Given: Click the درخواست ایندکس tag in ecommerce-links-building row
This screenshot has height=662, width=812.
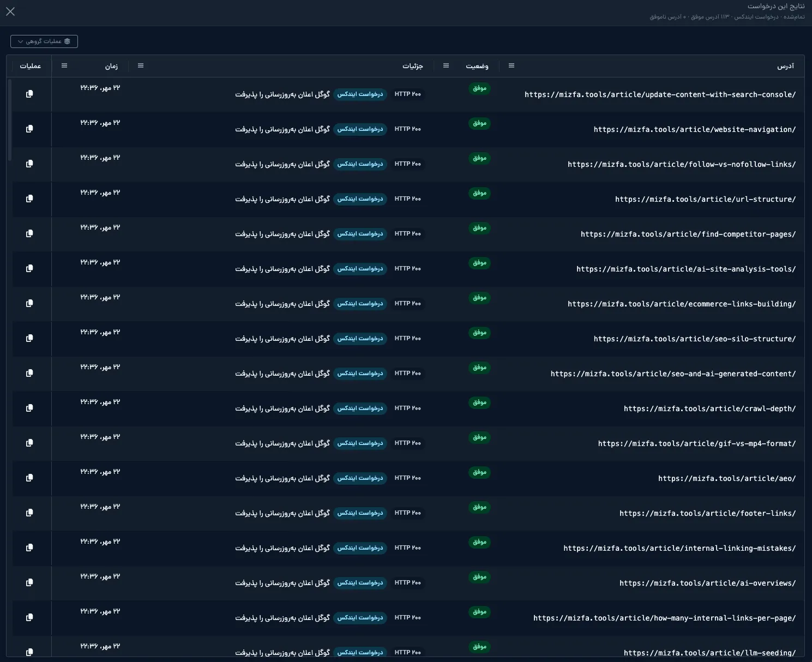Looking at the screenshot, I should pyautogui.click(x=360, y=304).
